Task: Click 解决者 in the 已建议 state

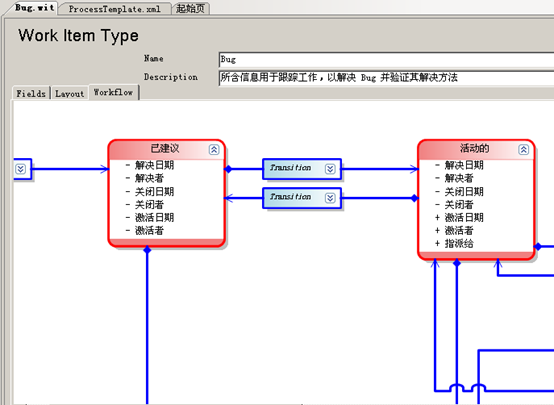Action: pyautogui.click(x=149, y=178)
